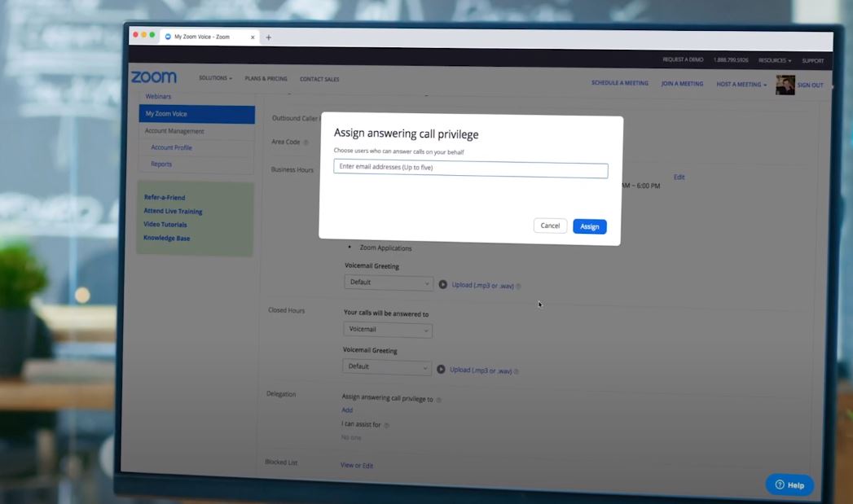853x504 pixels.
Task: Open the Video Tutorials link
Action: click(165, 224)
